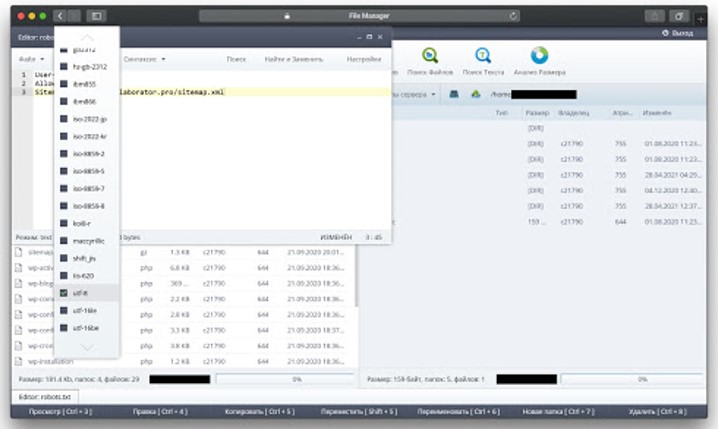Screen dimensions: 718x429
Task: Toggle the checked utf-8 encoding option
Action: 64,293
